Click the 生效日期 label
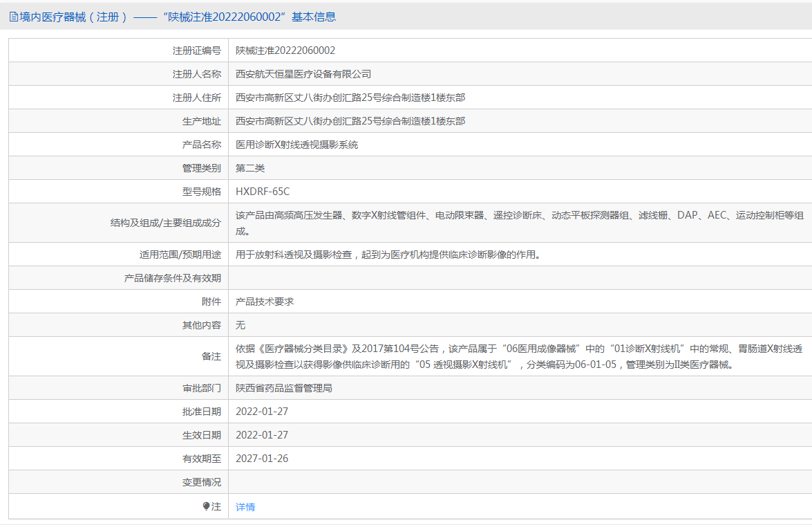The image size is (812, 525). coord(202,435)
